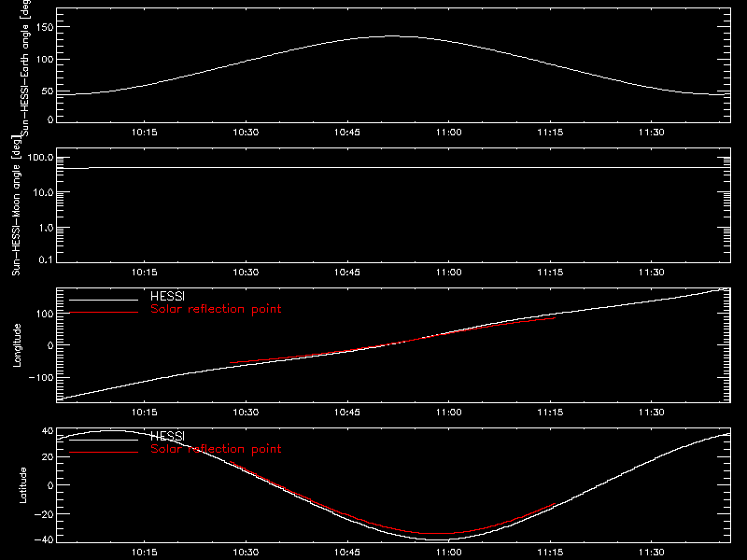Click 11:30 time label under Earth angle plot
This screenshot has width=747, height=560.
651,133
